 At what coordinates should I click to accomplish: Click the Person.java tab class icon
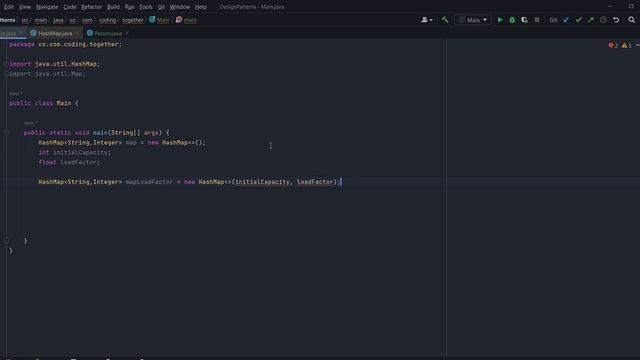(x=90, y=33)
